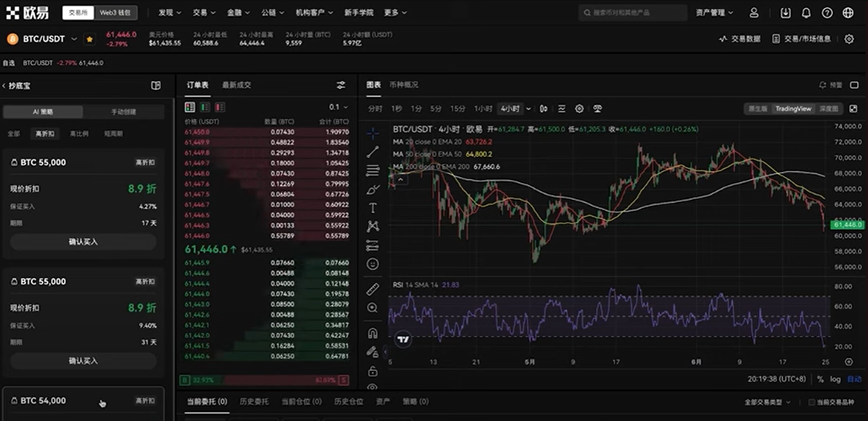The width and height of the screenshot is (868, 421).
Task: Open the help question-mark icon
Action: pyautogui.click(x=827, y=13)
